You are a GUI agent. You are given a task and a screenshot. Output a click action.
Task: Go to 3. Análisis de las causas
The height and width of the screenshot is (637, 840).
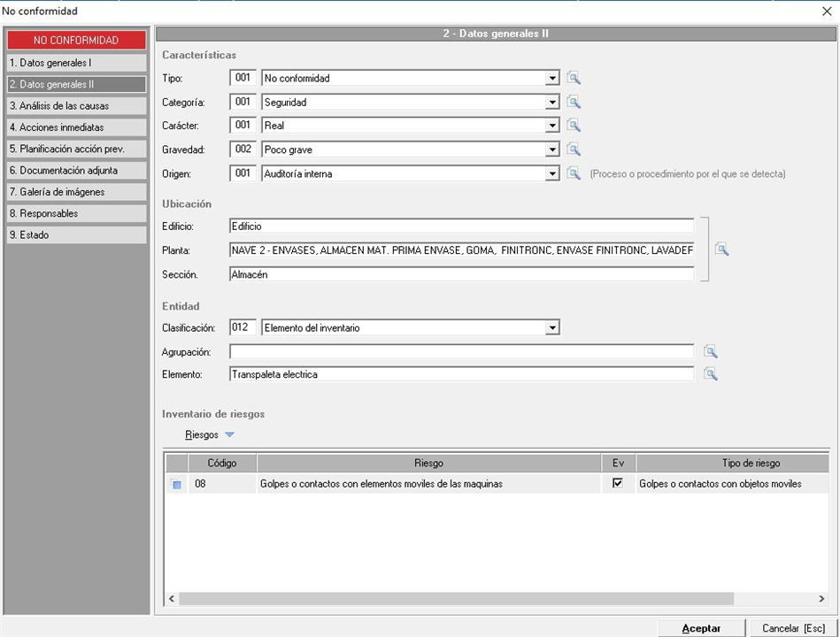(x=75, y=106)
